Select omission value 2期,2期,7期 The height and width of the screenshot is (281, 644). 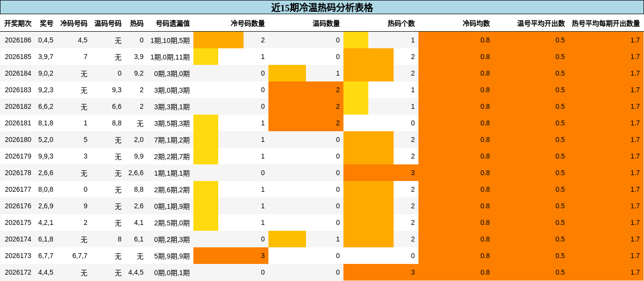tap(172, 157)
